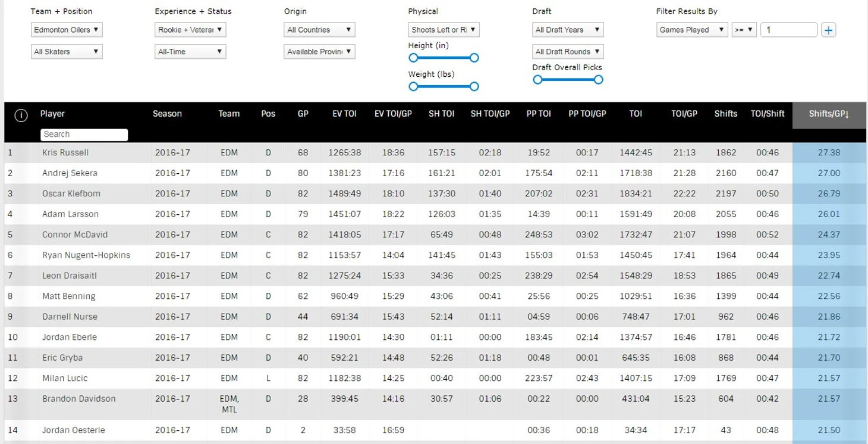Open the Rookie + Veteran experience dropdown
Viewport: 868px width, 444px height.
tap(190, 30)
